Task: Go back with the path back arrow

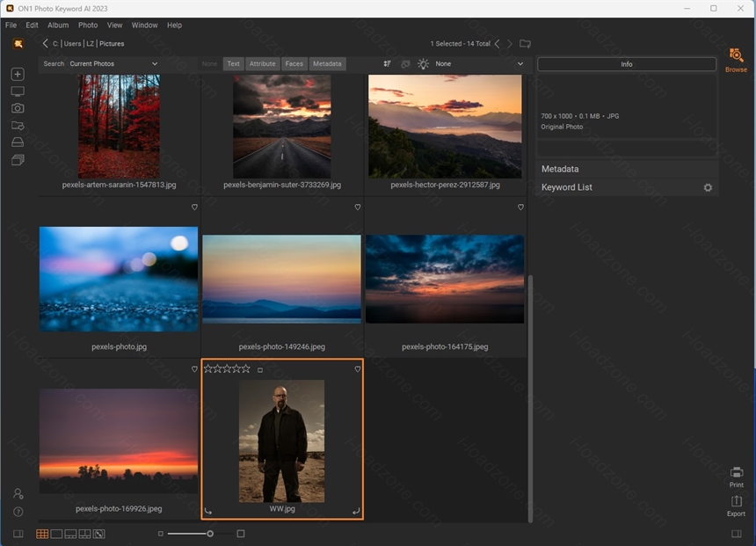Action: pos(46,43)
